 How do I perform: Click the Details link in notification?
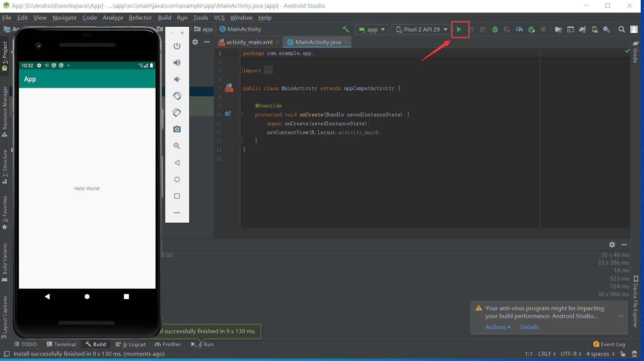530,327
